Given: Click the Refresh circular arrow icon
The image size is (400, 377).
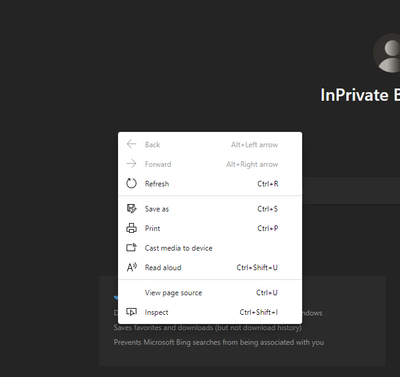Looking at the screenshot, I should [x=131, y=183].
